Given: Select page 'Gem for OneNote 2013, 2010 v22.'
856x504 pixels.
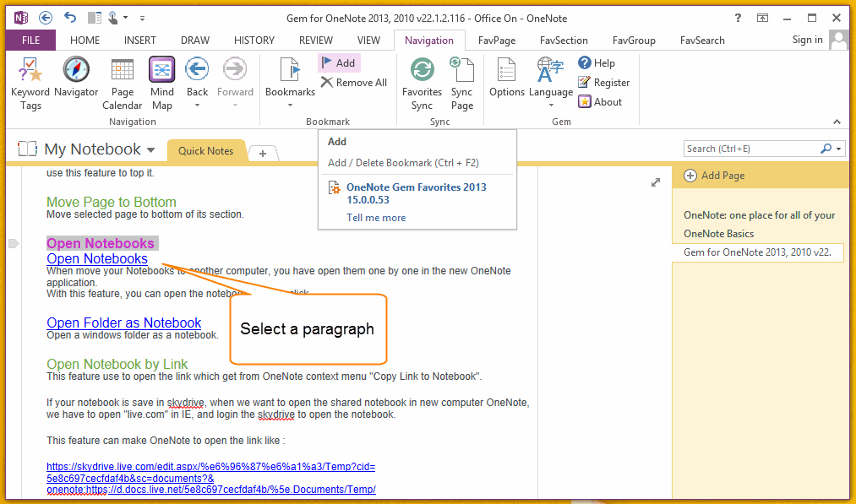Looking at the screenshot, I should [758, 252].
